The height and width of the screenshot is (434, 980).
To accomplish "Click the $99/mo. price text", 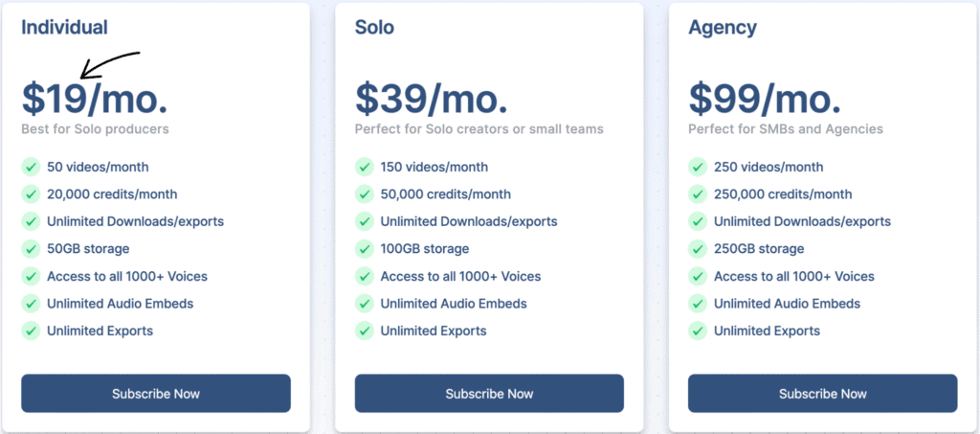I will [765, 100].
